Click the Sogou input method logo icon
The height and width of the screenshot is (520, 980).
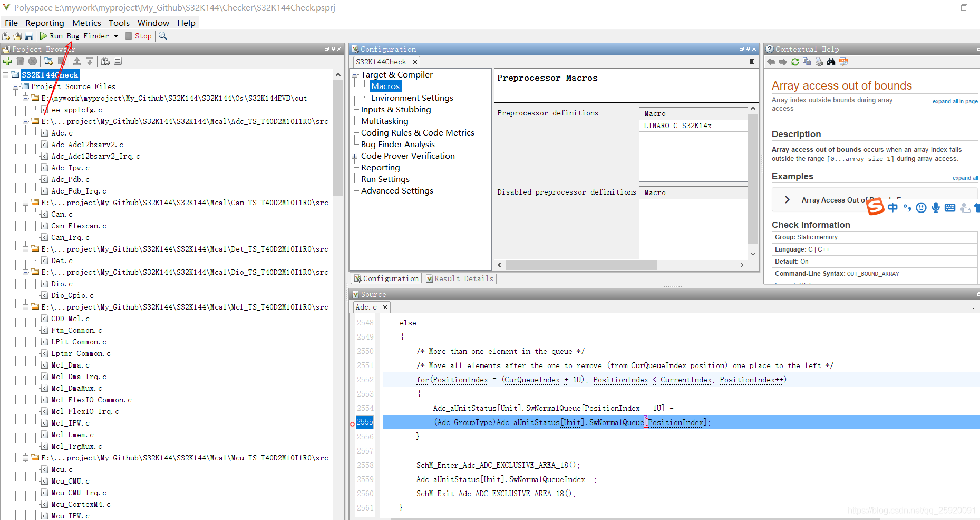pyautogui.click(x=875, y=207)
